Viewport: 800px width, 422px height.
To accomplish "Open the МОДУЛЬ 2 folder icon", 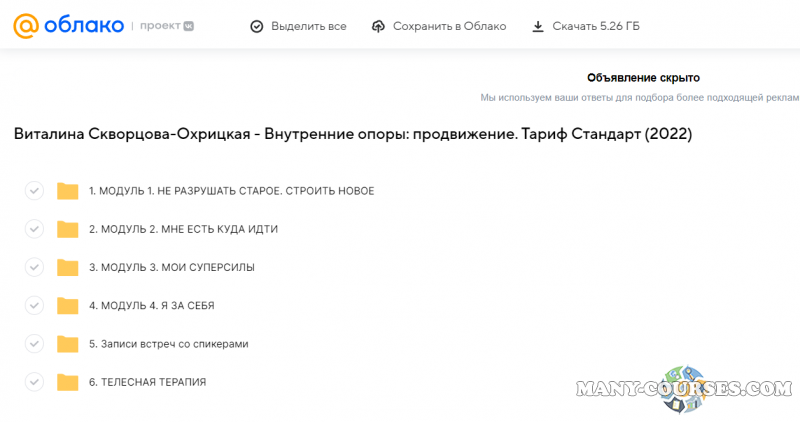I will point(67,229).
